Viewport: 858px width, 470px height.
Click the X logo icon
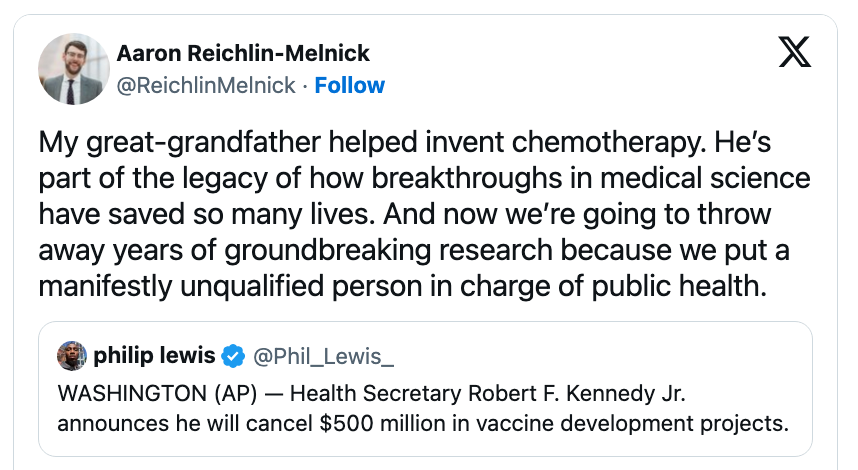[794, 53]
